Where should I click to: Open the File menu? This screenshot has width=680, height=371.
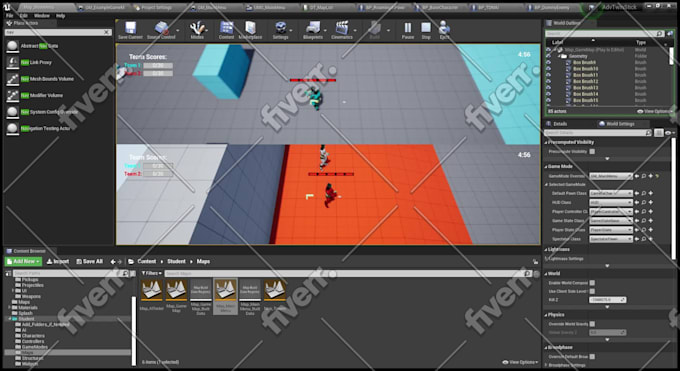coord(10,16)
